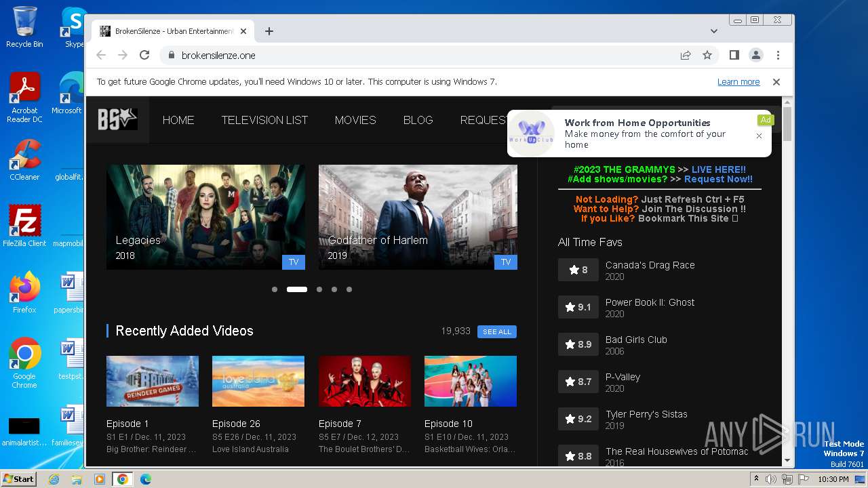The image size is (868, 488).
Task: Click the system clock showing 10:30 PM
Action: (833, 479)
